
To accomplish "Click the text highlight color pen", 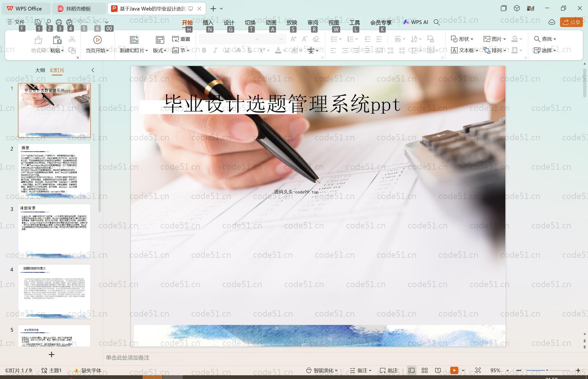I will point(294,50).
